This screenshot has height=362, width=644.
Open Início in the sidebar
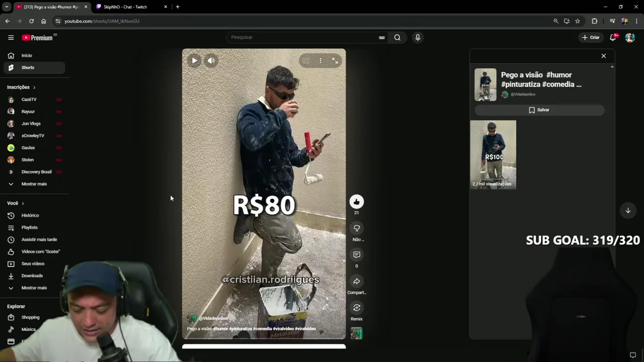pyautogui.click(x=34, y=55)
